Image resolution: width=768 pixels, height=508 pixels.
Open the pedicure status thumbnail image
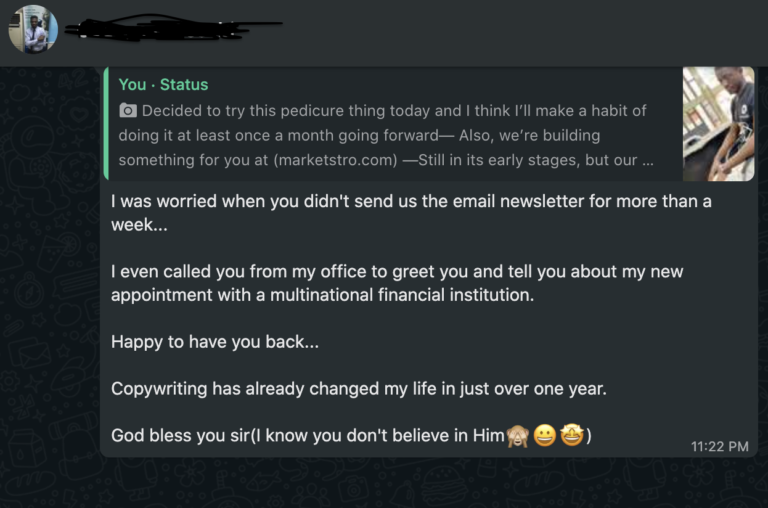(719, 124)
